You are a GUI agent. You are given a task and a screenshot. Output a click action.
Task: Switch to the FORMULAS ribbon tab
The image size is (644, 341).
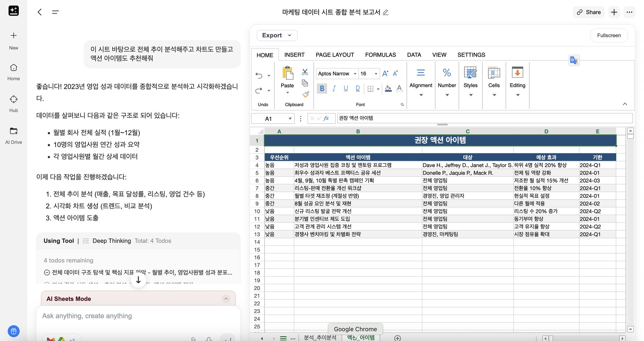point(380,55)
